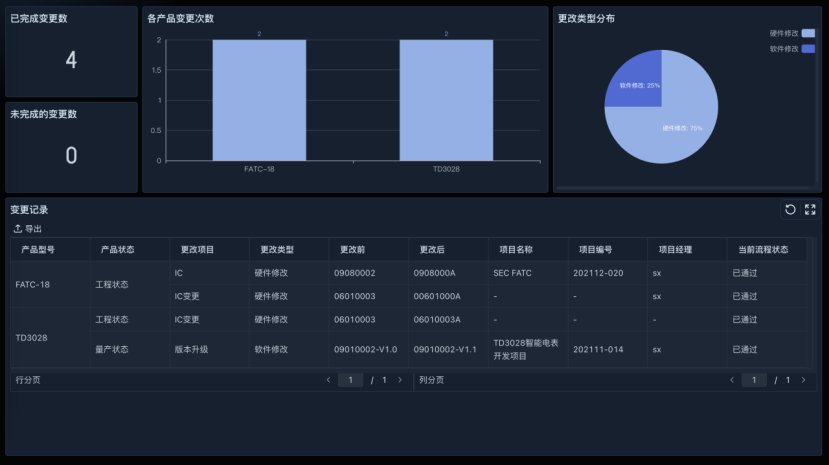Image resolution: width=829 pixels, height=465 pixels.
Task: Click the refresh icon in 变更记录 panel
Action: [x=790, y=209]
